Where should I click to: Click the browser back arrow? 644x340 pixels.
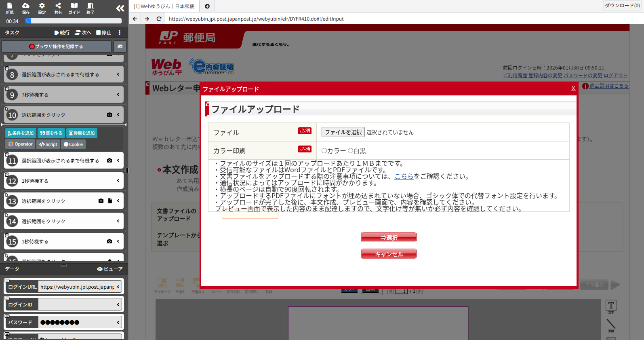pyautogui.click(x=135, y=19)
